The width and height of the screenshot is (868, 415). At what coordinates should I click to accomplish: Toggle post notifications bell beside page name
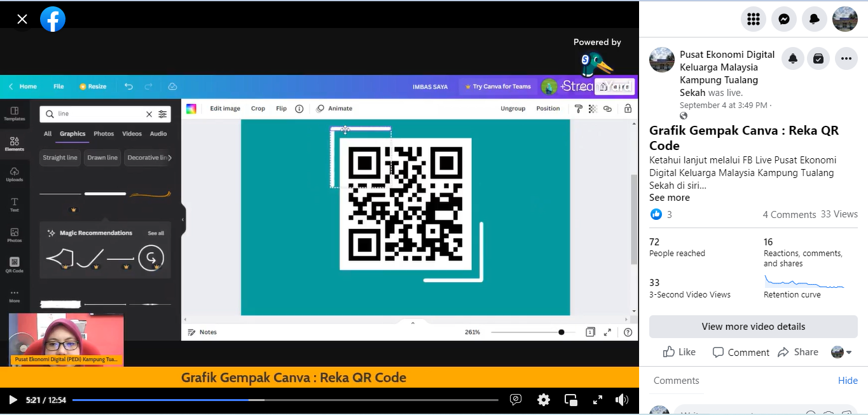tap(793, 58)
